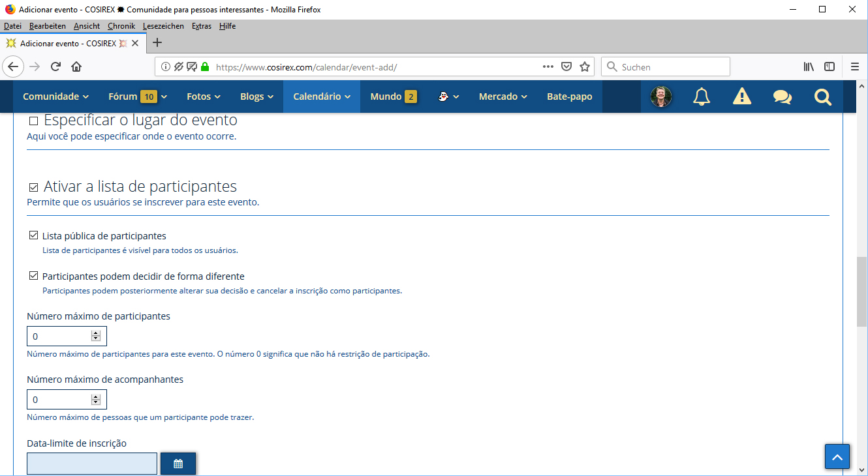Click the Firefox home icon
Viewport: 868px width, 476px height.
click(x=76, y=67)
